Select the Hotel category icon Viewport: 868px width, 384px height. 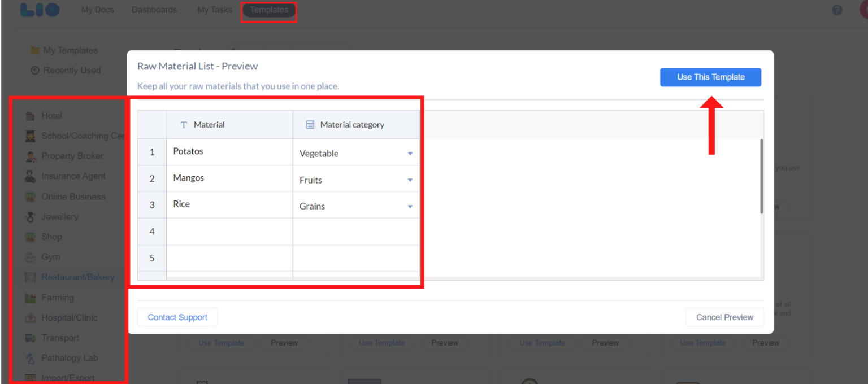pos(31,115)
